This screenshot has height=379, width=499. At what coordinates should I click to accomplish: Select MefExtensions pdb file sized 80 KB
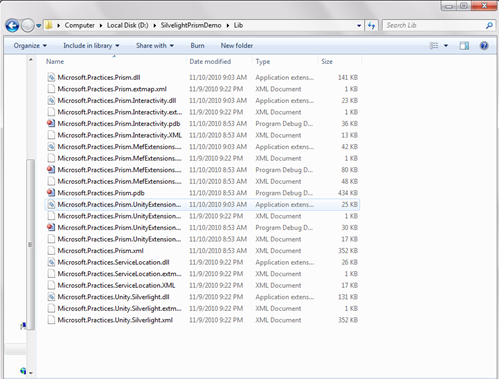click(x=202, y=170)
